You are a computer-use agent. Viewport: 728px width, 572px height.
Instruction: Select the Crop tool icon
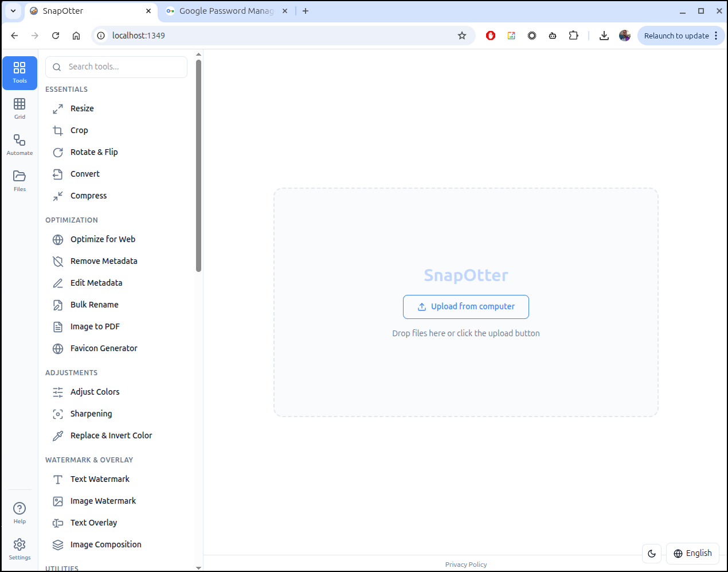pyautogui.click(x=58, y=130)
